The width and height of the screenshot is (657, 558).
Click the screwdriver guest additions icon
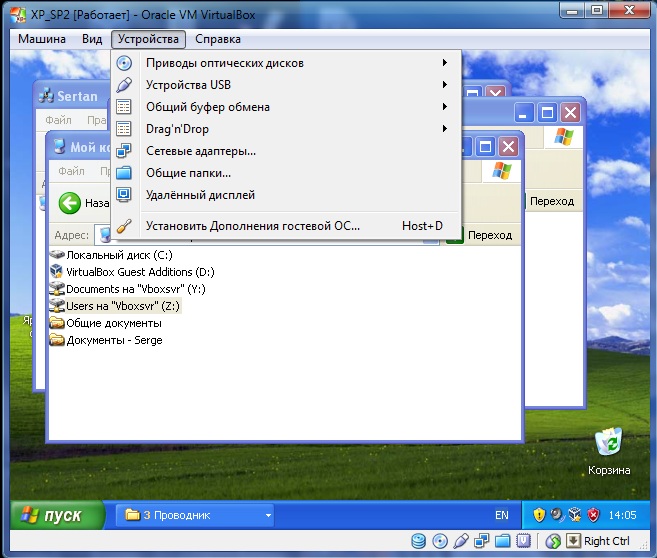pos(124,226)
